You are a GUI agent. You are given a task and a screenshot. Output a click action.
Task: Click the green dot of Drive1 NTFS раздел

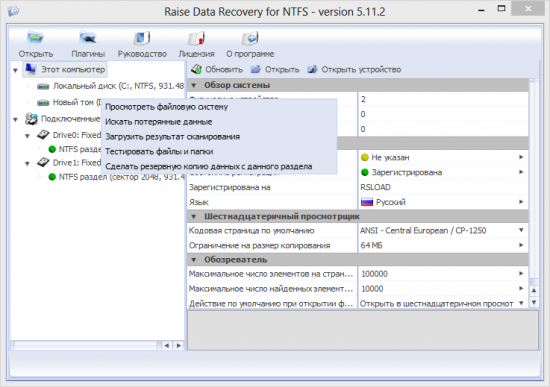point(52,177)
